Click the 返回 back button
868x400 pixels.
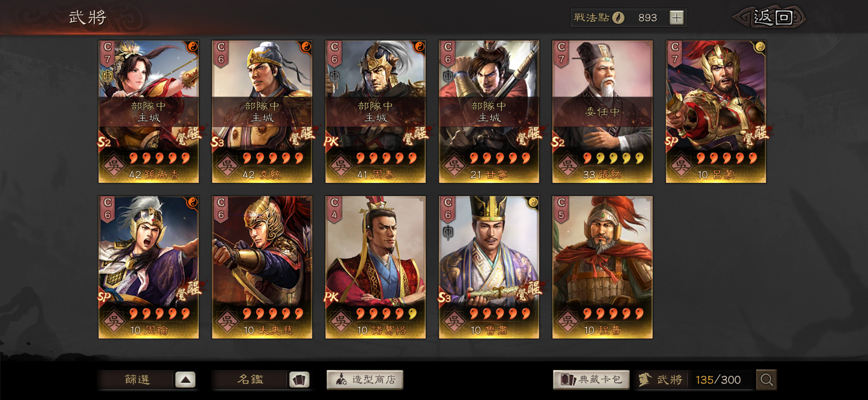click(770, 17)
